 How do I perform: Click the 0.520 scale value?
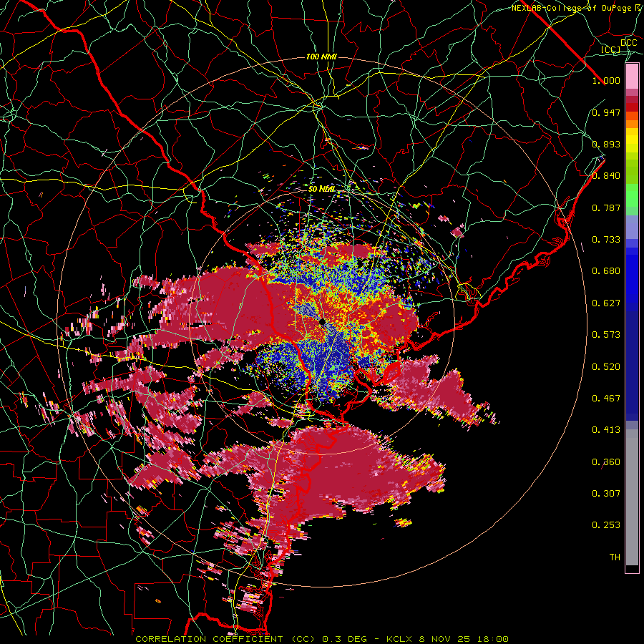606,366
